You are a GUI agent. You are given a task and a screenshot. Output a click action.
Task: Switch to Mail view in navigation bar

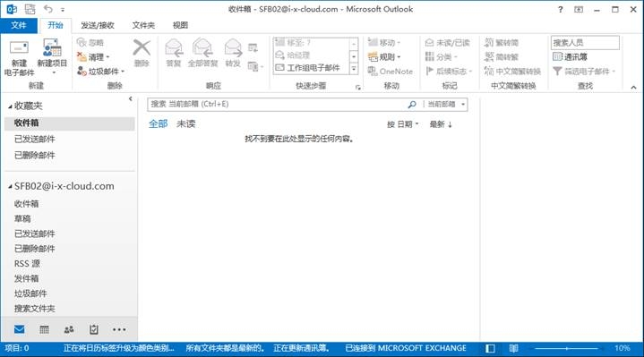pyautogui.click(x=20, y=329)
